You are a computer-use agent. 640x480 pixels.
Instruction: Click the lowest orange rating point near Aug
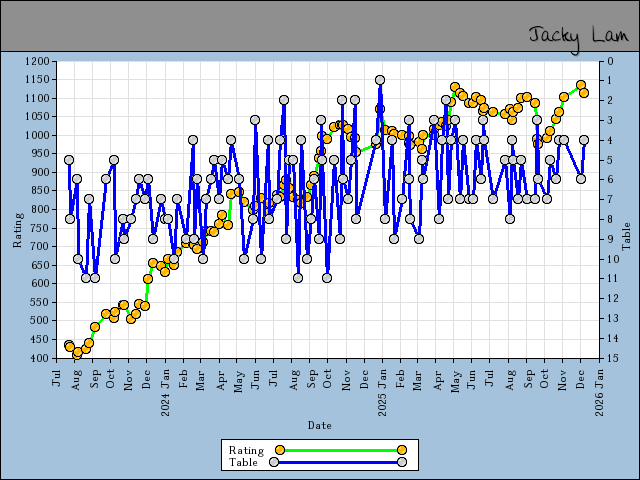[x=77, y=353]
